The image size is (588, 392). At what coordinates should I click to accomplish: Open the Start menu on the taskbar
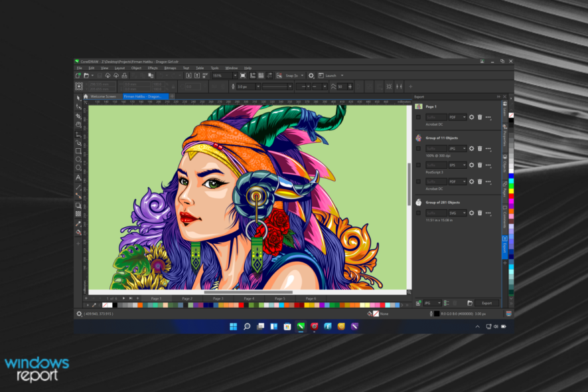tap(233, 327)
